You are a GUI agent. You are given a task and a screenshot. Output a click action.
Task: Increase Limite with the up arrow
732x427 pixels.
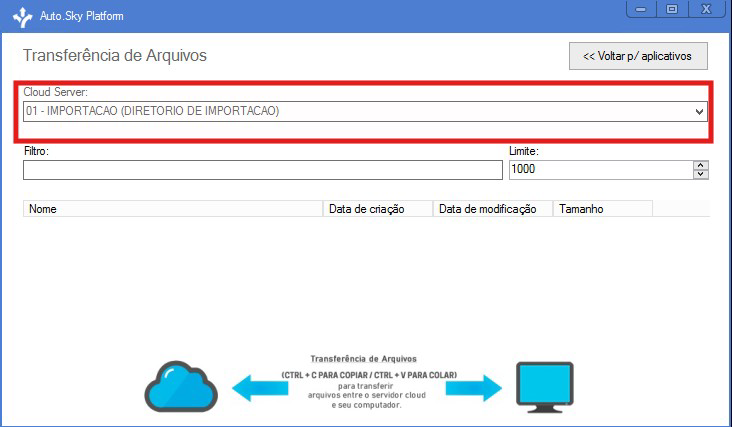click(701, 165)
